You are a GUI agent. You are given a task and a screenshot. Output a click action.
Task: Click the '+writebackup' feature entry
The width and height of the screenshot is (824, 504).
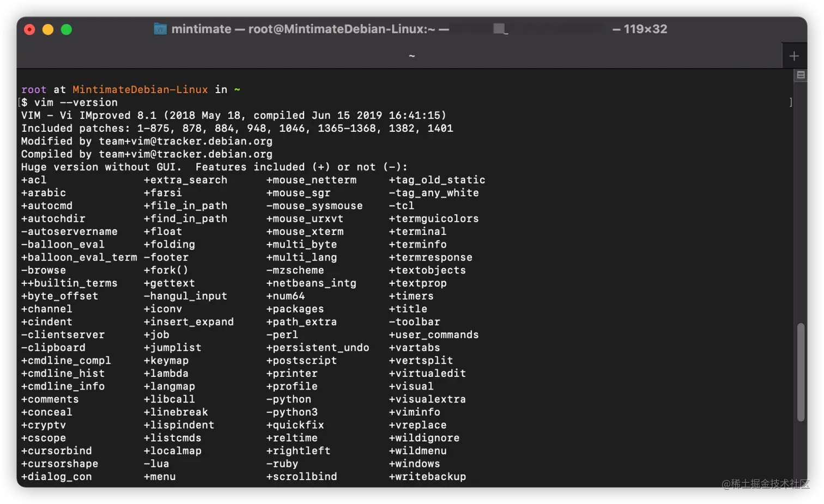tap(427, 477)
